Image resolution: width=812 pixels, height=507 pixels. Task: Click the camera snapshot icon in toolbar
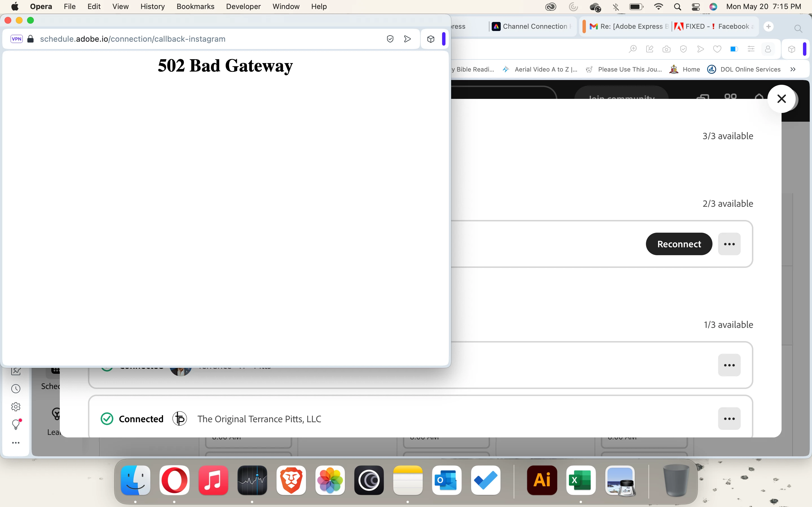coord(667,49)
